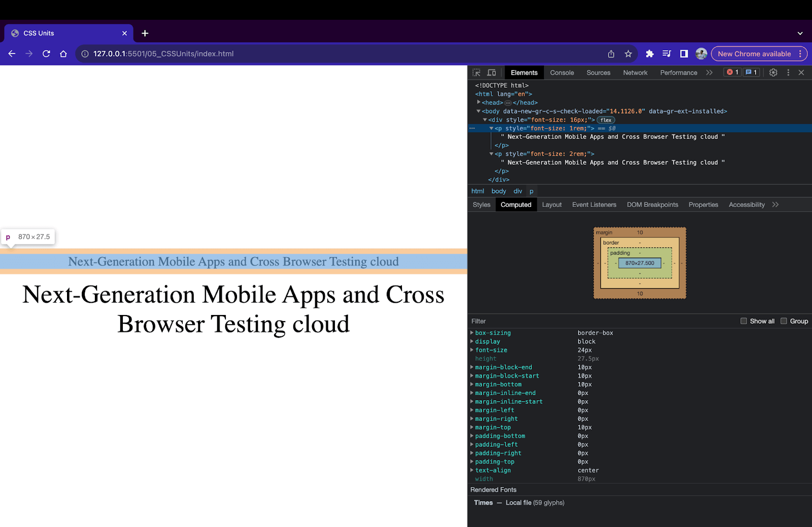
Task: Check the Group checkbox
Action: pos(784,321)
